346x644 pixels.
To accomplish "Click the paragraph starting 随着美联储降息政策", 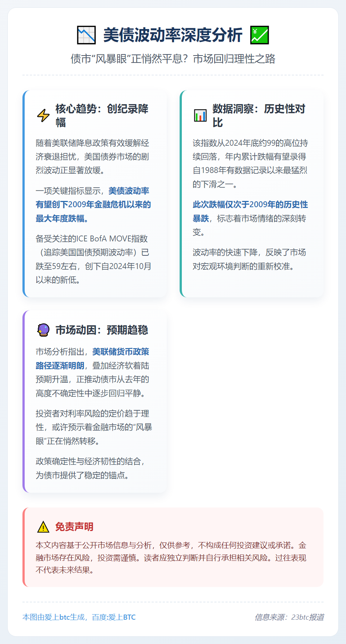I will [92, 157].
